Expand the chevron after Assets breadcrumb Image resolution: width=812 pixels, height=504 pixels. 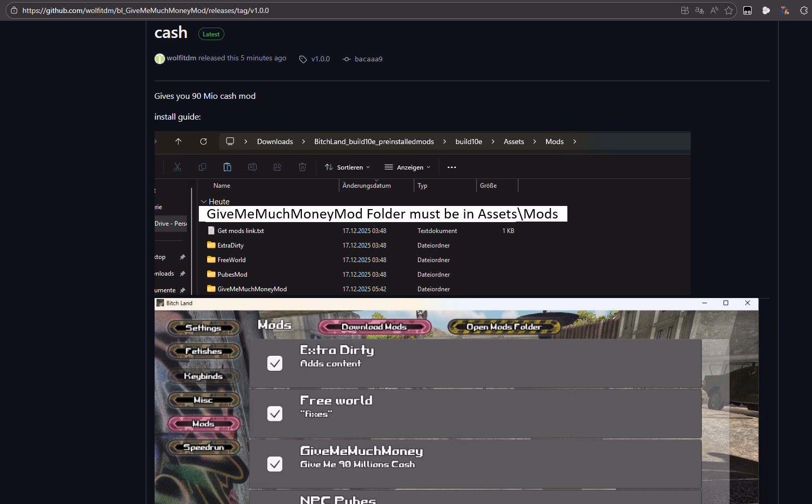tap(535, 141)
